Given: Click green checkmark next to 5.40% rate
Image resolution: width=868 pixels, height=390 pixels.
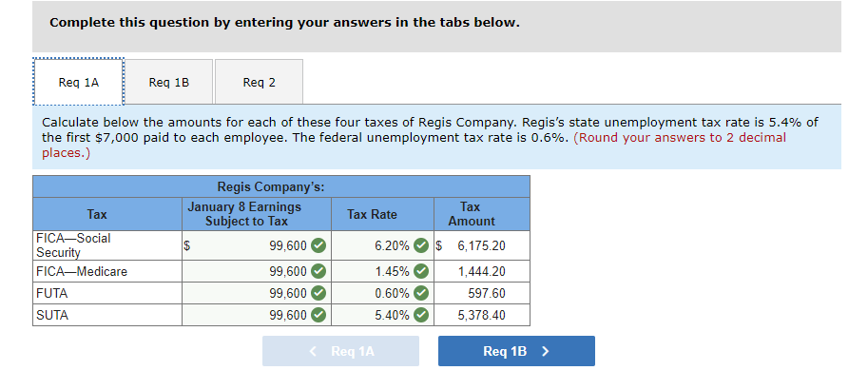Looking at the screenshot, I should click(421, 315).
